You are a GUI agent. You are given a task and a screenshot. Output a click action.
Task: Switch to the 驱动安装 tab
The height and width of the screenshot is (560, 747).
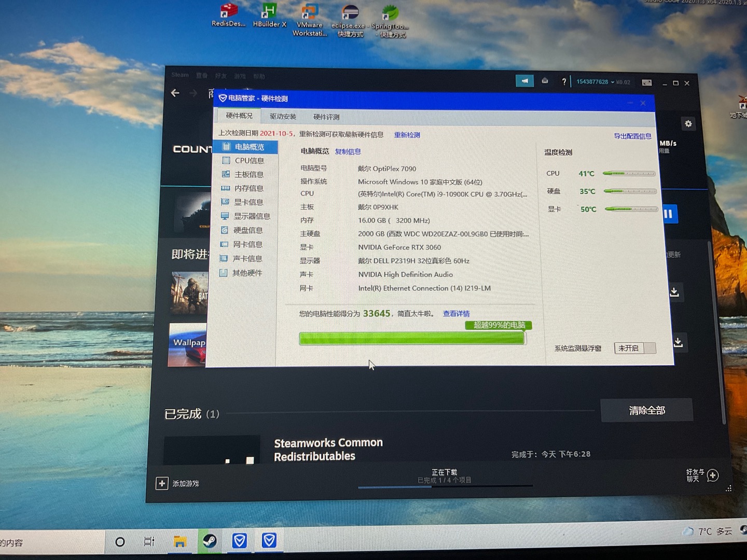[x=283, y=117]
